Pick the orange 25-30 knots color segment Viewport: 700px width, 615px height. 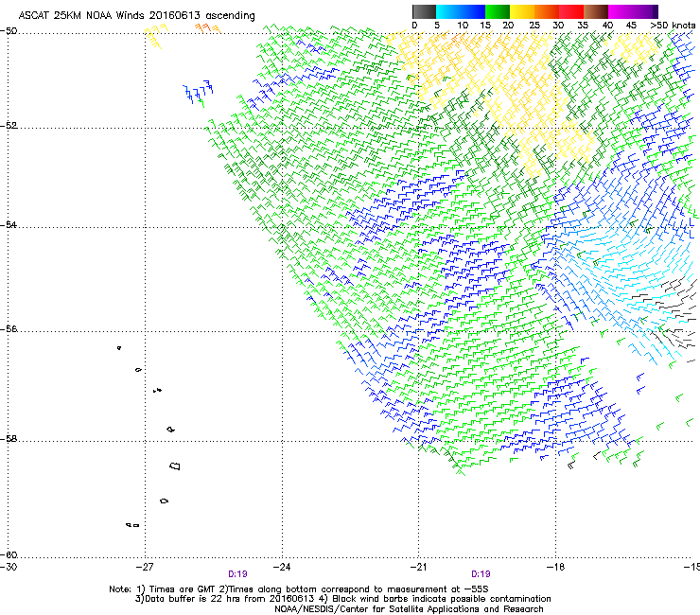point(547,11)
